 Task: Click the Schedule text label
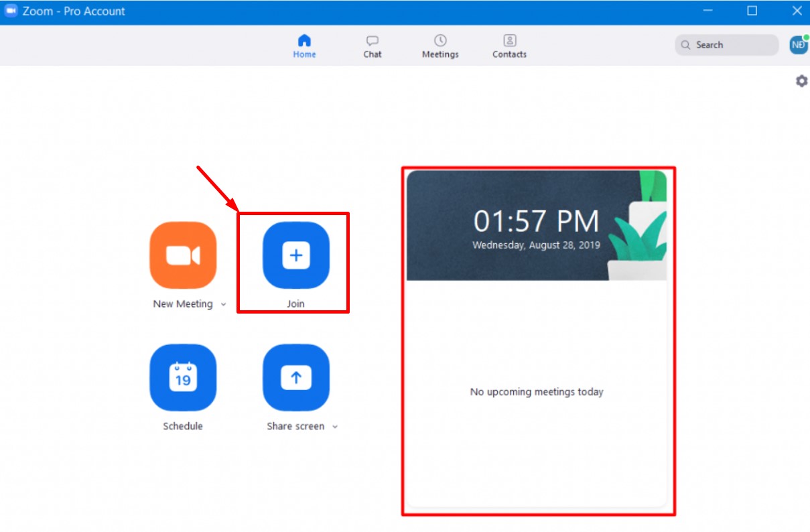[x=183, y=426]
